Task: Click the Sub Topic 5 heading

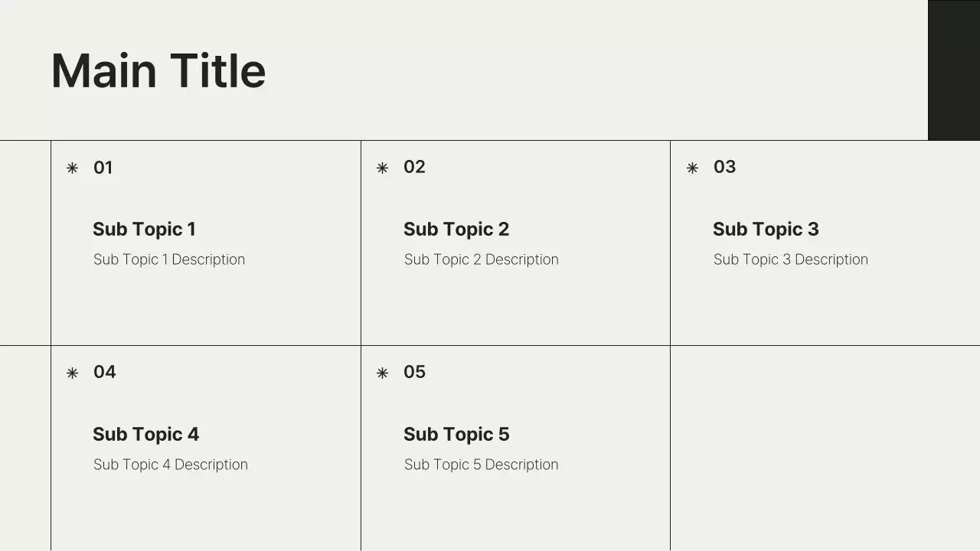Action: click(x=456, y=434)
